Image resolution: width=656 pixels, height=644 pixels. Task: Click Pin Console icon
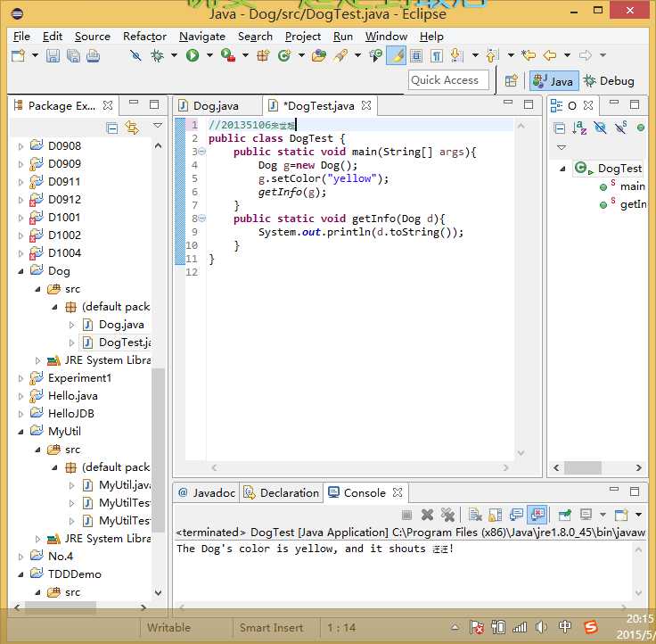click(565, 515)
